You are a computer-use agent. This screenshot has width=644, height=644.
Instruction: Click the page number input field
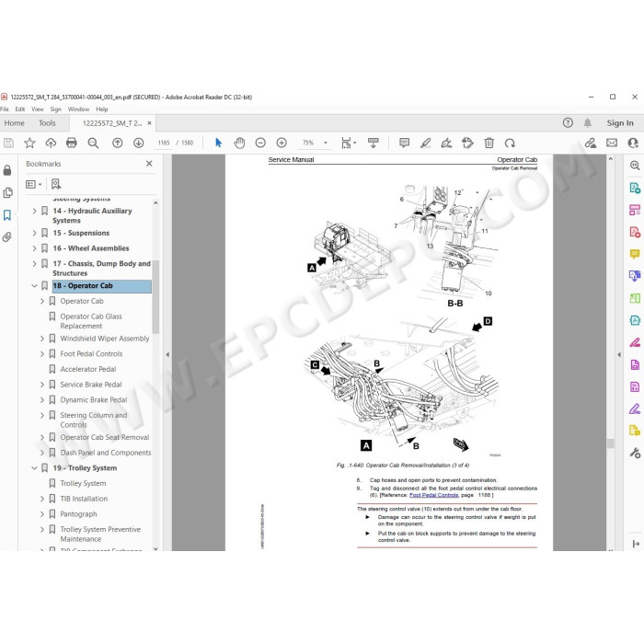(x=164, y=143)
